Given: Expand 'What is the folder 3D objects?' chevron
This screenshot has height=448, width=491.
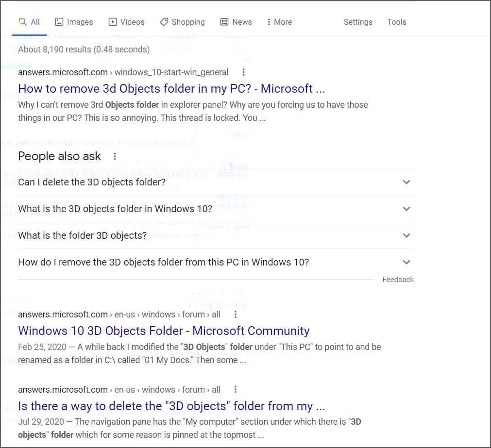Looking at the screenshot, I should tap(406, 235).
